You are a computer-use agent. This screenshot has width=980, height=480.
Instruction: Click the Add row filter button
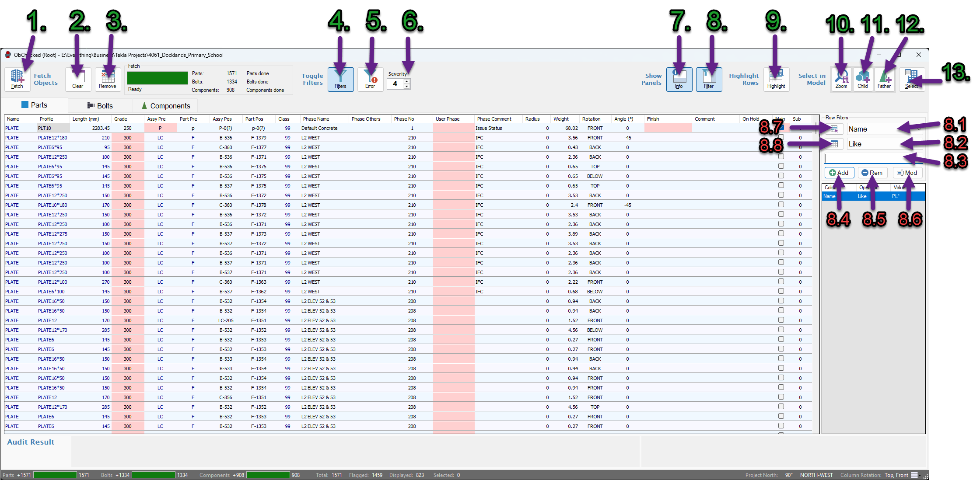tap(839, 173)
